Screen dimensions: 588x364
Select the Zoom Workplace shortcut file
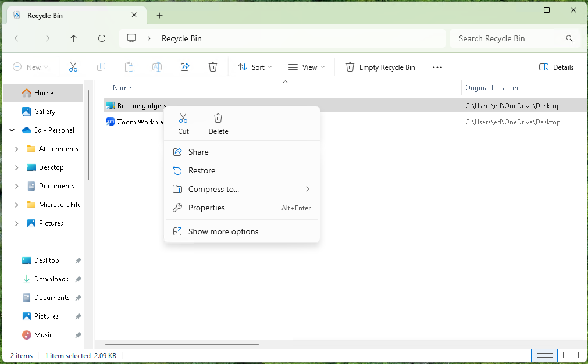tap(140, 122)
